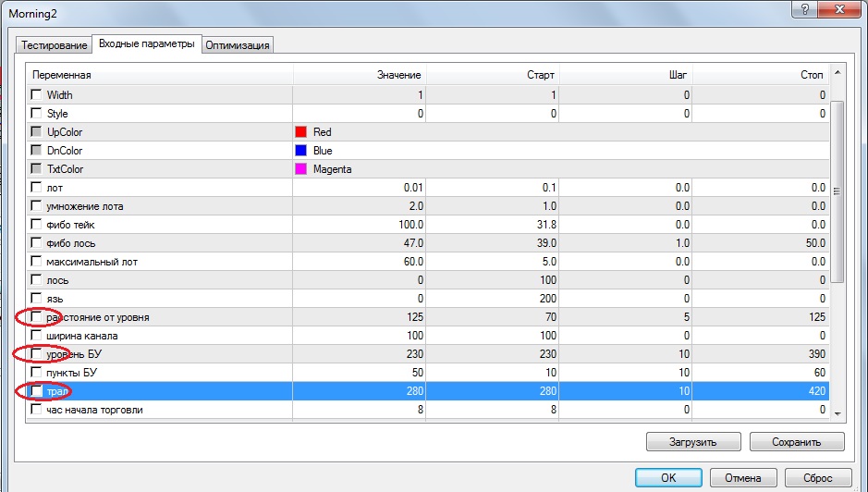Select the Входные параметры tab
Viewport: 868px width, 492px height.
pyautogui.click(x=147, y=43)
